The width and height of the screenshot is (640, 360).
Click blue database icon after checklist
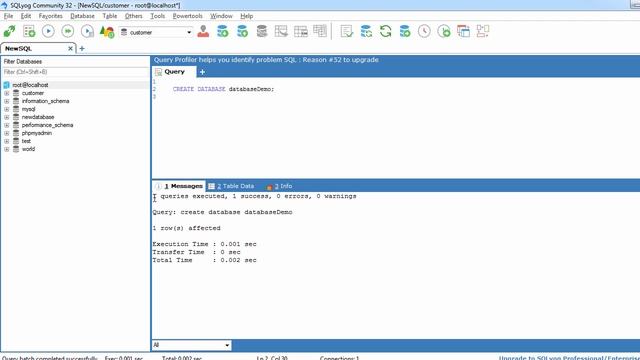(x=366, y=31)
